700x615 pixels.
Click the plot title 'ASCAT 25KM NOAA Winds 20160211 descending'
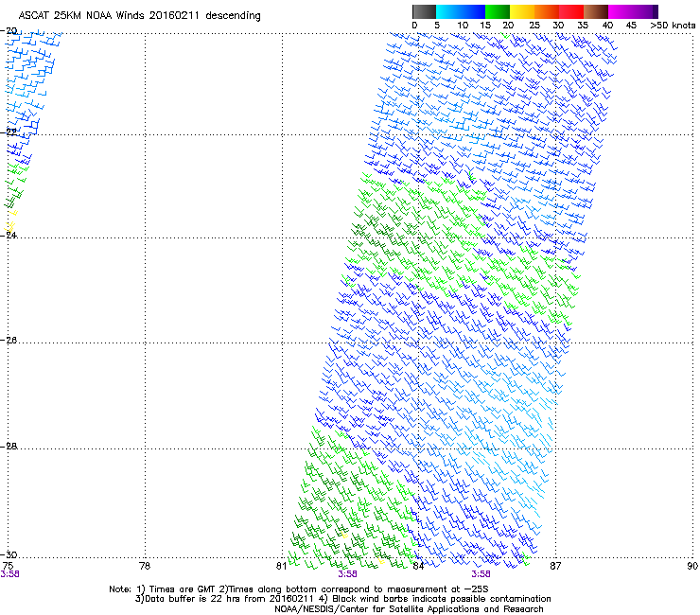[x=139, y=16]
